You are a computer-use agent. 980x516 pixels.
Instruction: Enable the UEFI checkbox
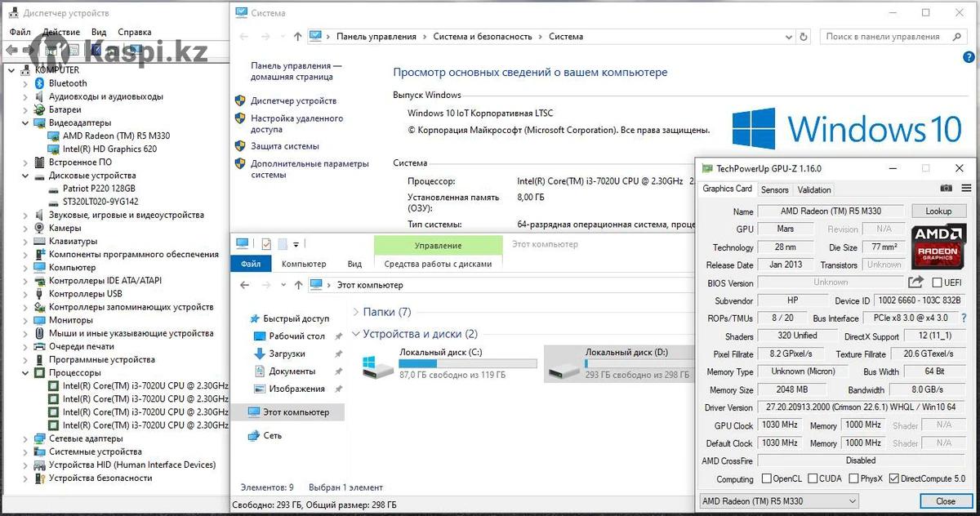pos(937,283)
